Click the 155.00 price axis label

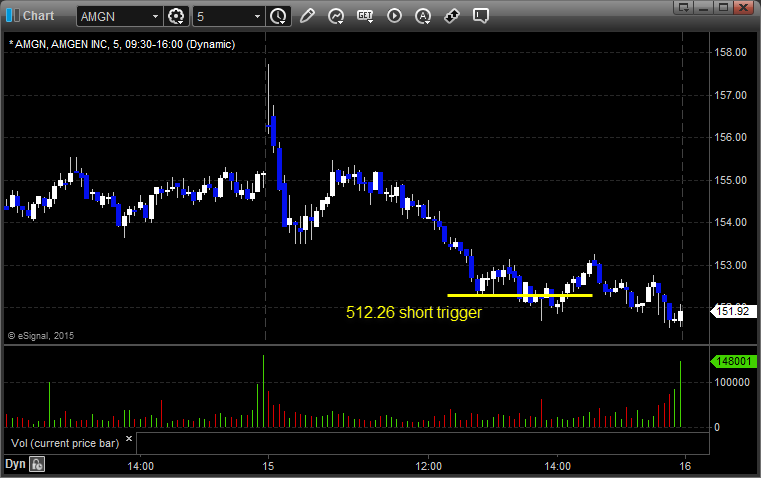coord(730,181)
